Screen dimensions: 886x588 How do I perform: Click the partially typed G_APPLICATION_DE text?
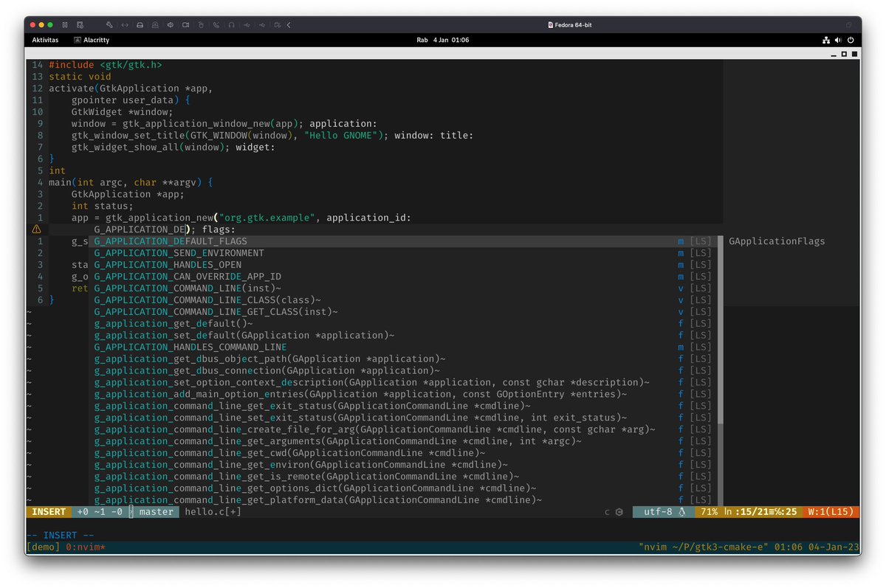tap(140, 229)
